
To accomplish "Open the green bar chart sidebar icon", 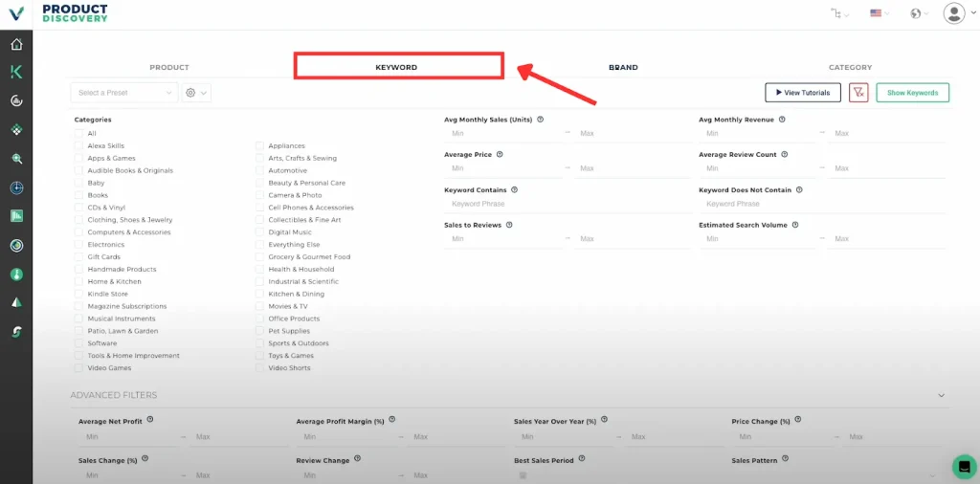I will pyautogui.click(x=17, y=216).
